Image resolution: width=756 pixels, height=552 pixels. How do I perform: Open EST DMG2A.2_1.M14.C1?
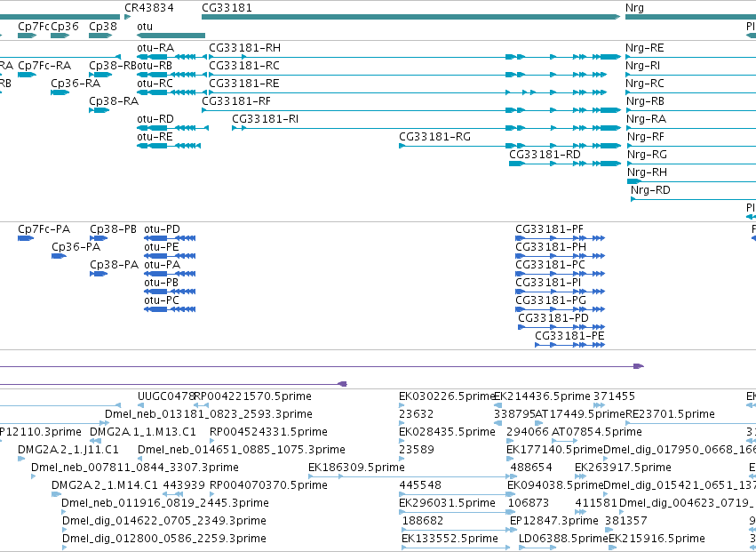coord(105,486)
